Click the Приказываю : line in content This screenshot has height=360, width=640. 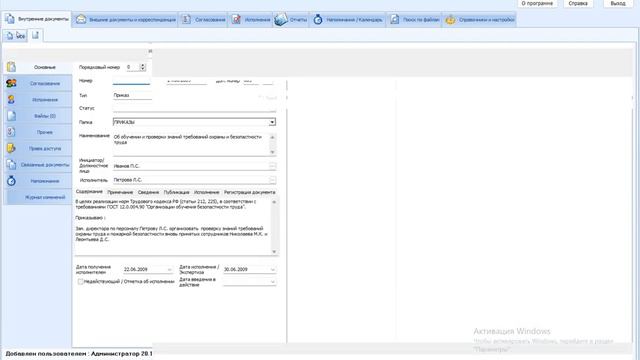pyautogui.click(x=90, y=218)
